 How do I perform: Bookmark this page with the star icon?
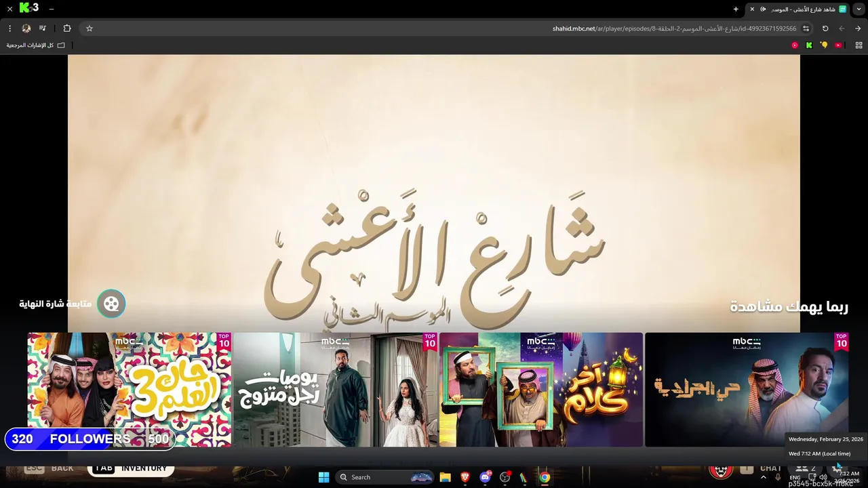click(x=89, y=28)
